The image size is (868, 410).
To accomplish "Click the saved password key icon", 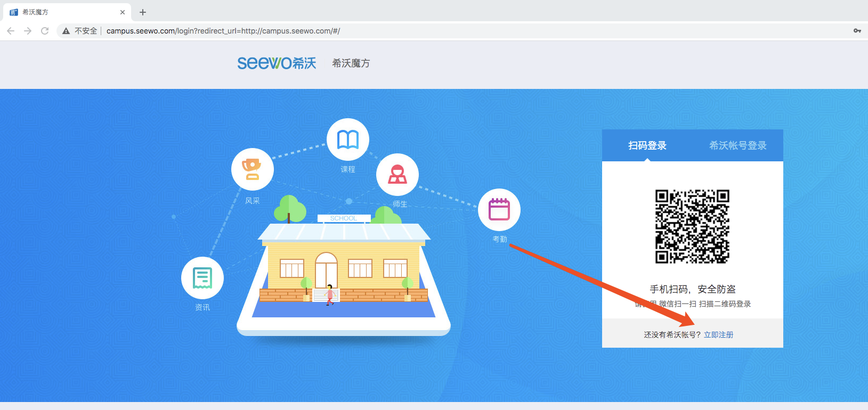I will pyautogui.click(x=857, y=31).
